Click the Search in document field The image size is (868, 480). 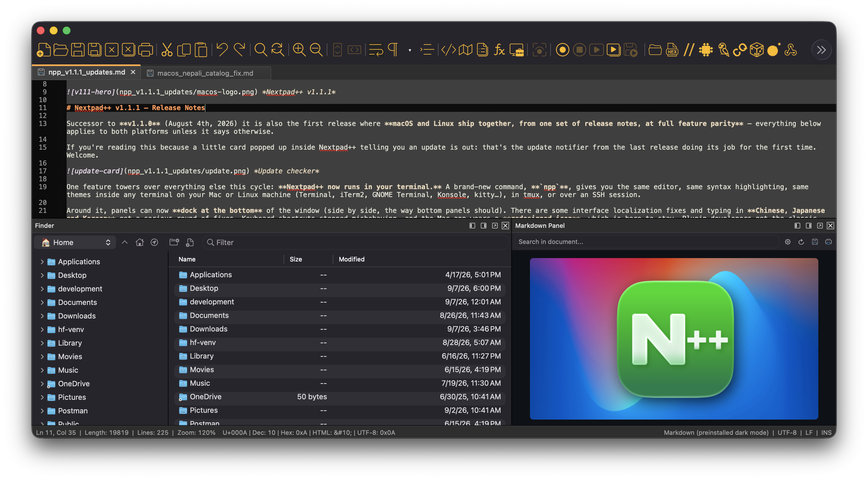click(647, 242)
